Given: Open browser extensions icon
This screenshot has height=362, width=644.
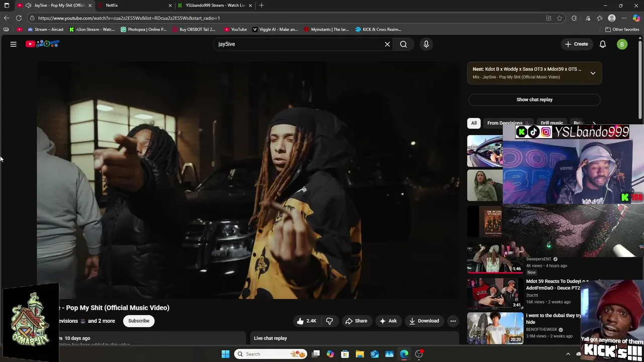Looking at the screenshot, I should (x=574, y=18).
